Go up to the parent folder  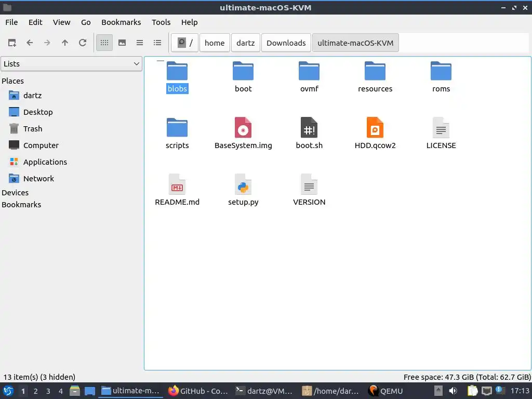coord(65,43)
